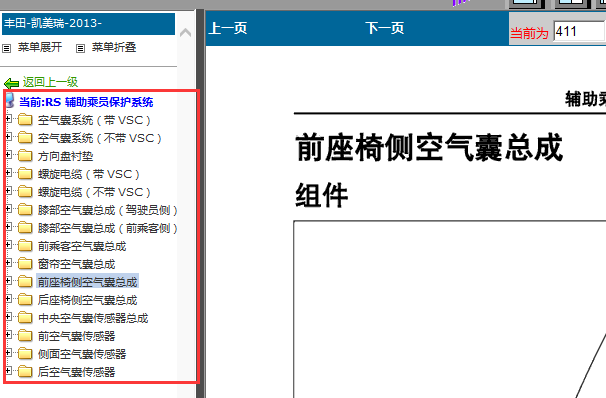Click the 丰田-凯美瑞-2013- title bar
Screen dimensions: 606x398
click(89, 24)
